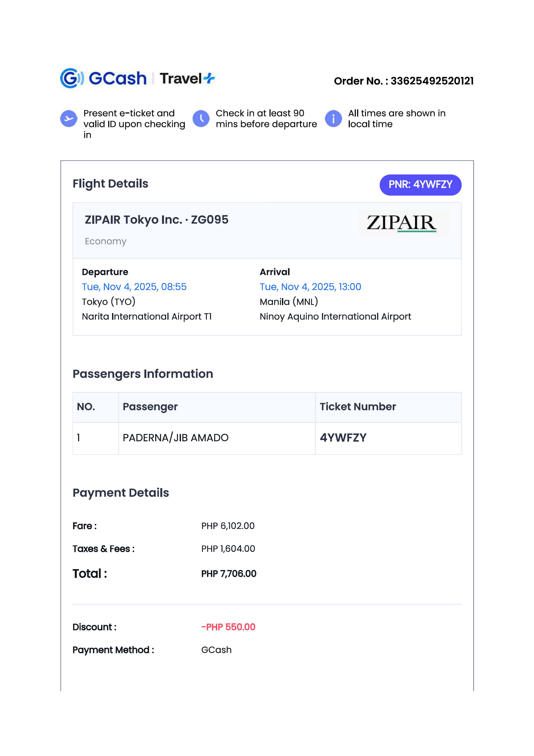This screenshot has height=756, width=534.
Task: Click the info icon for local time
Action: click(x=333, y=119)
